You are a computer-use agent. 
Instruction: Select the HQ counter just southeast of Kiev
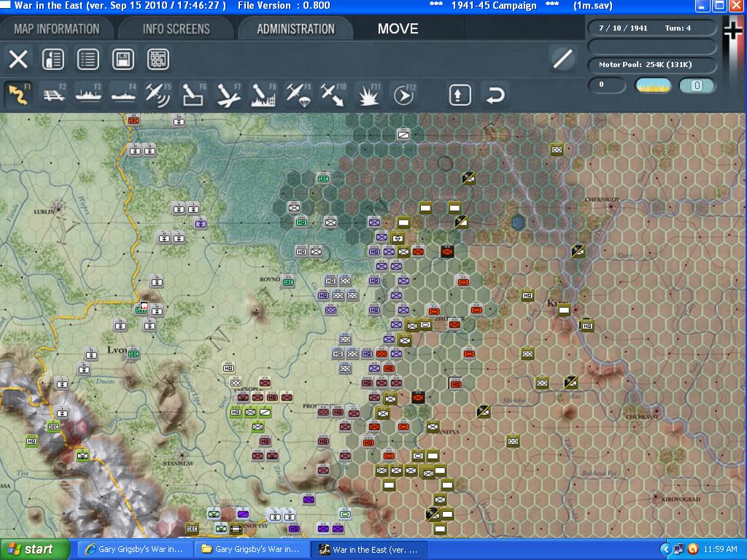[587, 326]
